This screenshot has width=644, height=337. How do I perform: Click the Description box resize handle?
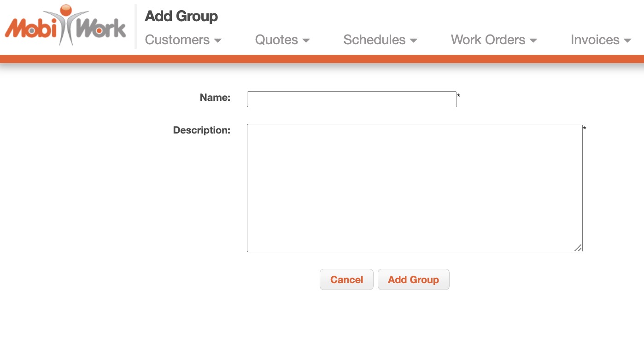[x=578, y=248]
